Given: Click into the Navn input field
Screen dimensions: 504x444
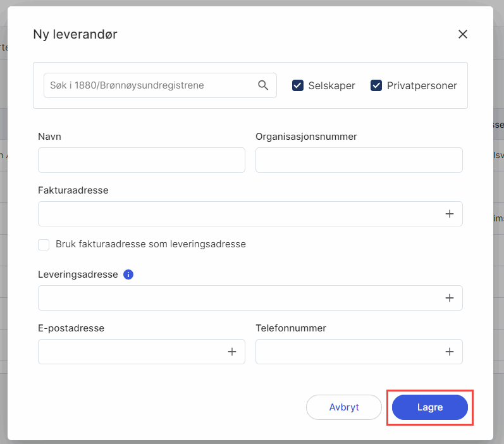Looking at the screenshot, I should click(142, 160).
